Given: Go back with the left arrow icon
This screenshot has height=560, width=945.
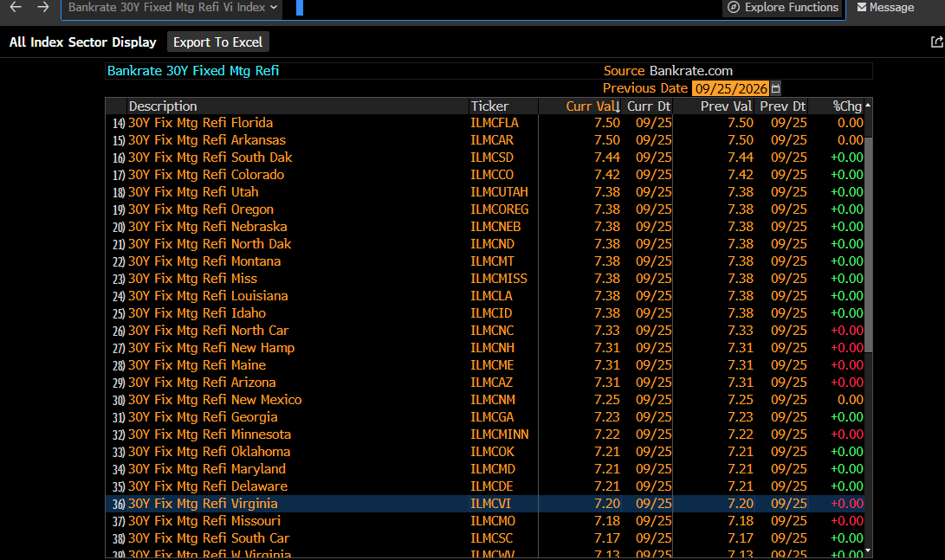Looking at the screenshot, I should [16, 7].
